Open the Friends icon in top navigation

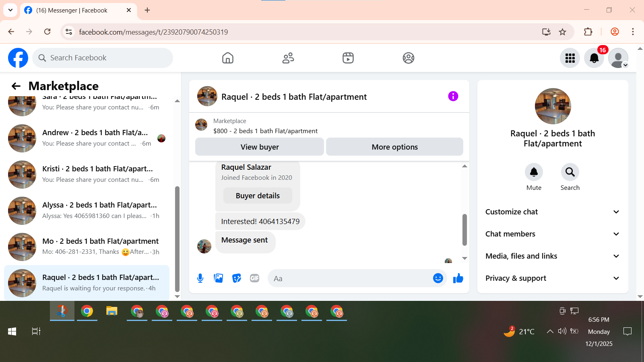pyautogui.click(x=288, y=58)
